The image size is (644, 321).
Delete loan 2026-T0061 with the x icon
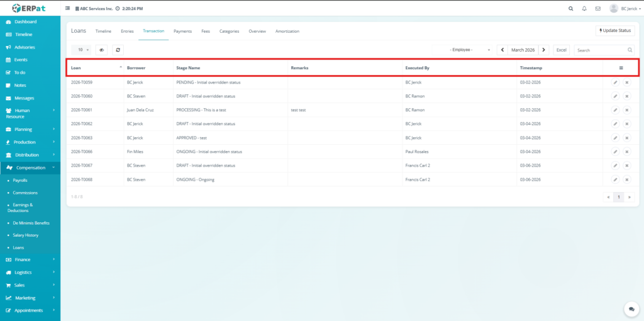coord(626,110)
